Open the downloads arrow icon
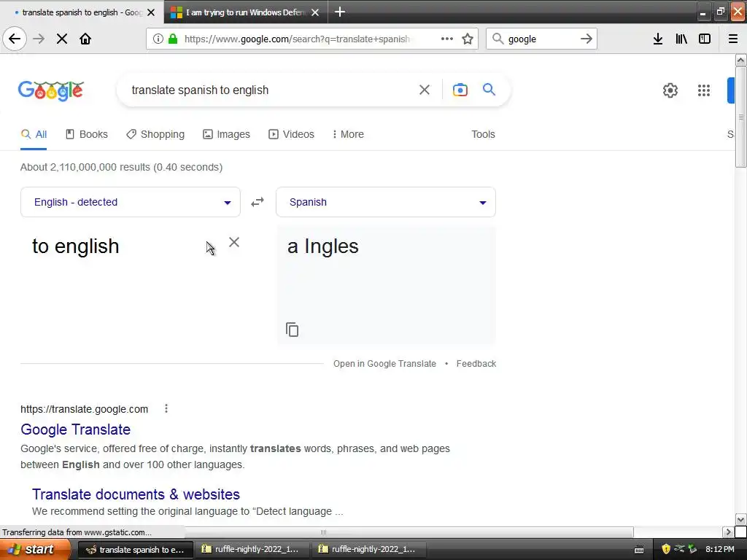The height and width of the screenshot is (560, 747). [658, 39]
